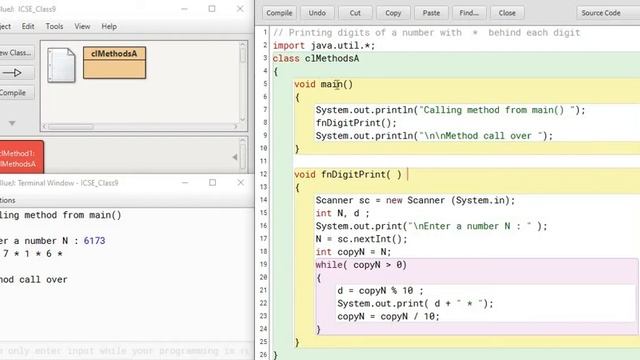Click the New Class button
Screen dimensions: 640x360
tap(16, 53)
